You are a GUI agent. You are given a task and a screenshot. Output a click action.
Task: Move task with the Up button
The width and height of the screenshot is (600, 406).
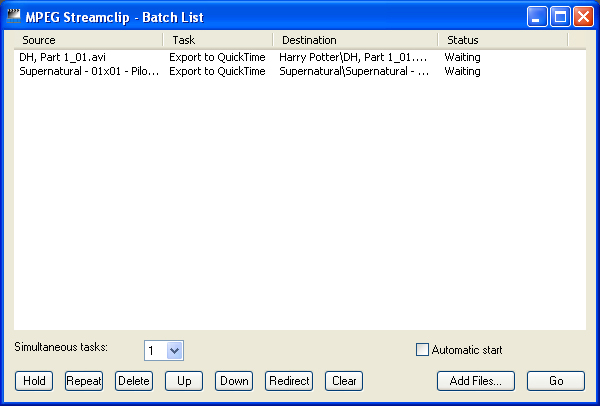[184, 381]
